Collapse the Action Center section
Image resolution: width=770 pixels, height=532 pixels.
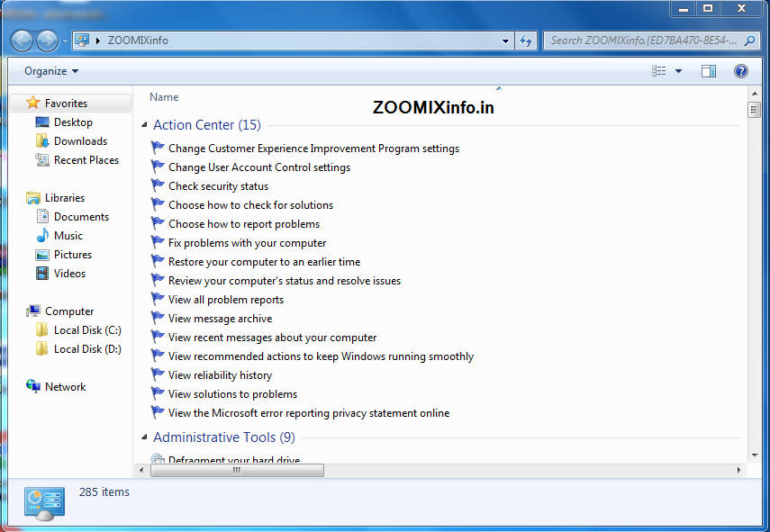click(x=143, y=124)
